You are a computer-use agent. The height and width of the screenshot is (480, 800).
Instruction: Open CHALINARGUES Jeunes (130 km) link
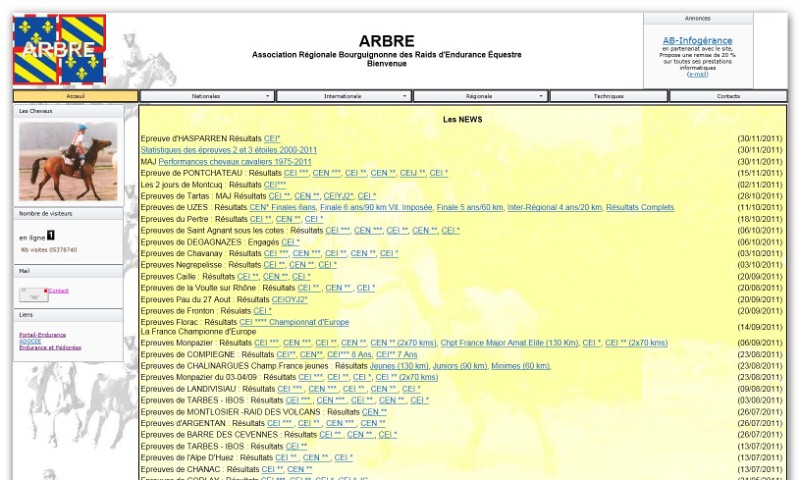pos(399,366)
